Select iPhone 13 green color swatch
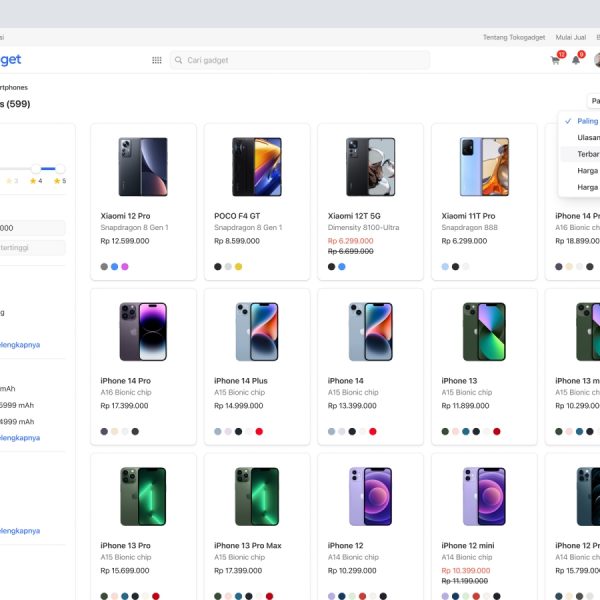This screenshot has height=600, width=600. click(445, 432)
